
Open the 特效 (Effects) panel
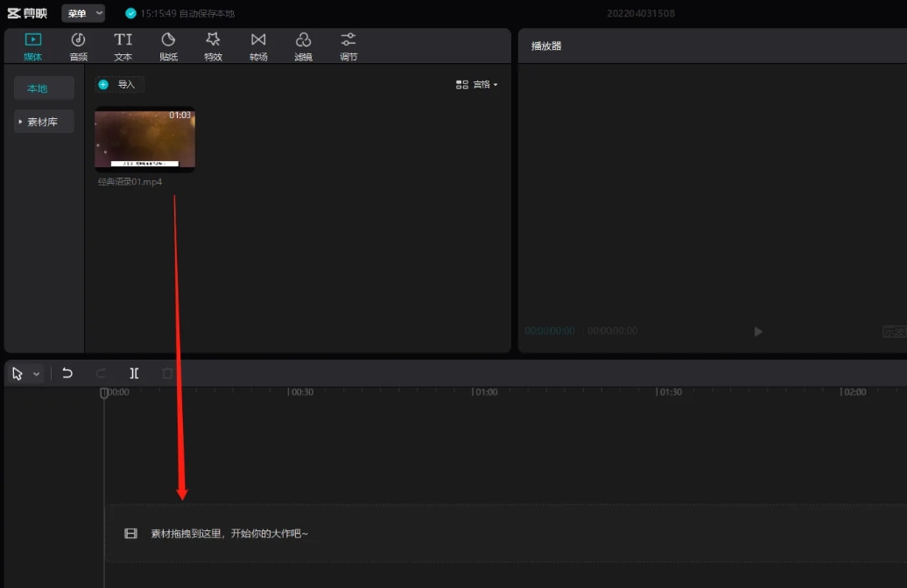pos(213,45)
